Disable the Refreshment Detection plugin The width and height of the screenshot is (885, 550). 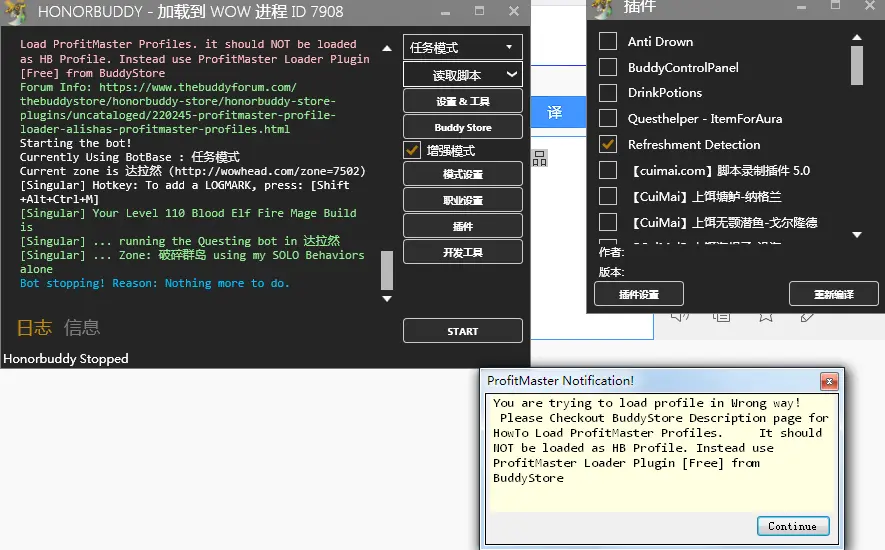608,144
